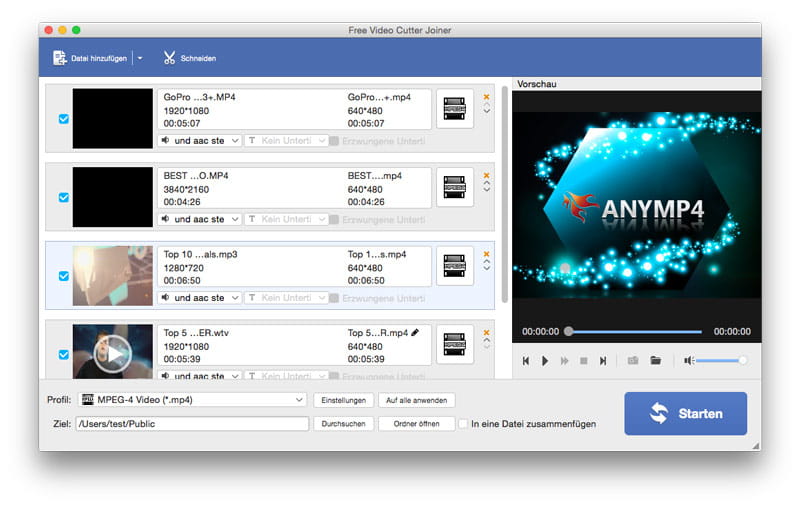
Task: Open format profile icon for BEST row
Action: click(x=454, y=187)
